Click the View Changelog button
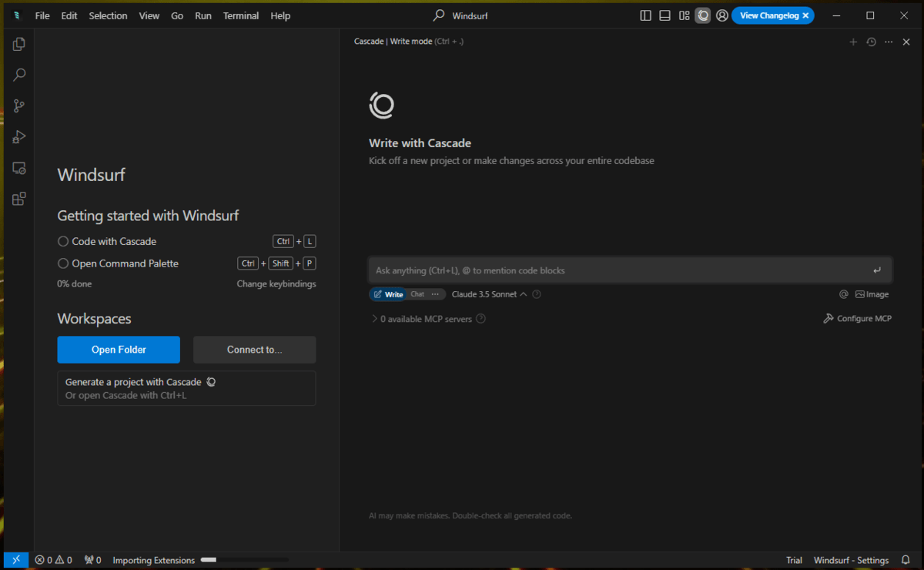924x570 pixels. pyautogui.click(x=772, y=15)
